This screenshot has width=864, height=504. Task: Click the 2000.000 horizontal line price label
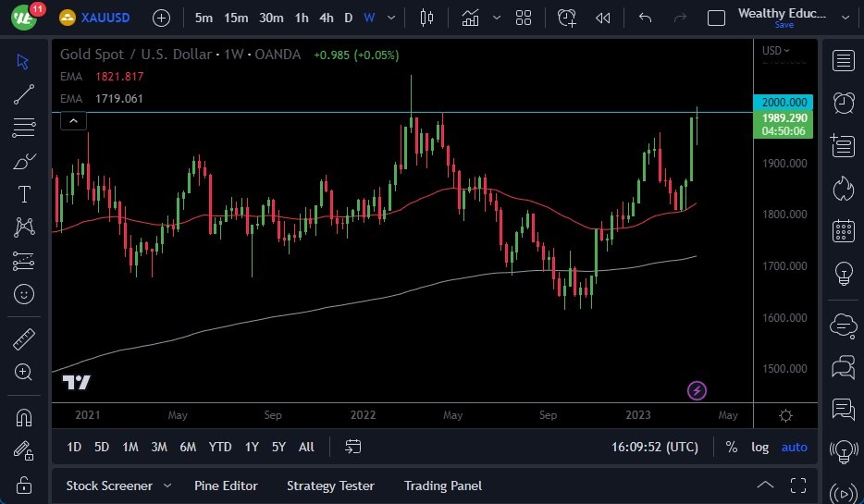click(x=784, y=103)
